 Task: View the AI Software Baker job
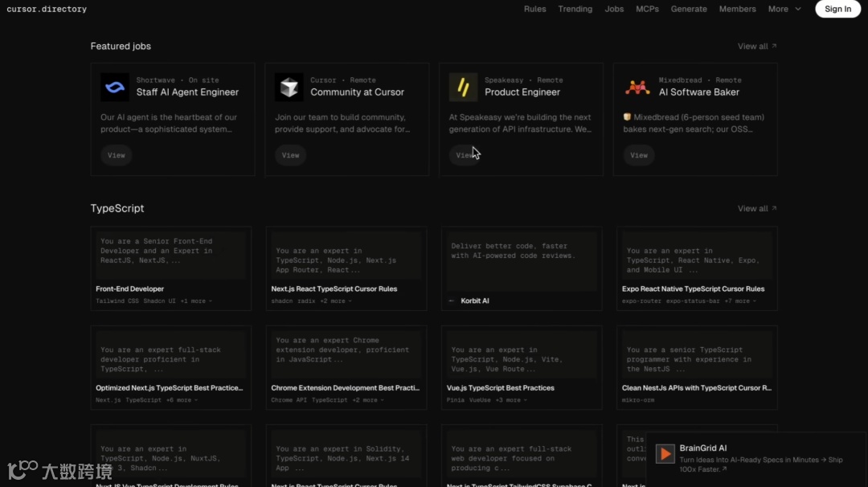(x=638, y=156)
